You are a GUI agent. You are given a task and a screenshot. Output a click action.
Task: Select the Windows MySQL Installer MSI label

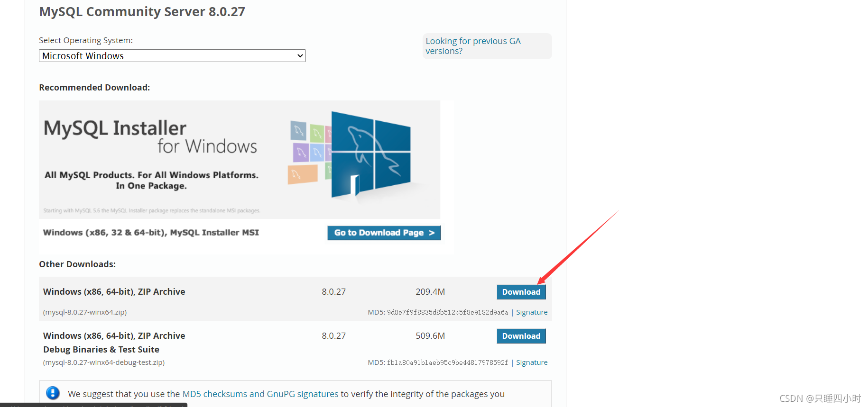[151, 233]
